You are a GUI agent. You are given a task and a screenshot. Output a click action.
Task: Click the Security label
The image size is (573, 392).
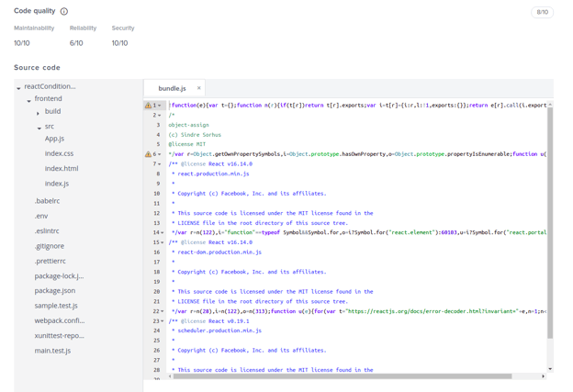pyautogui.click(x=123, y=28)
